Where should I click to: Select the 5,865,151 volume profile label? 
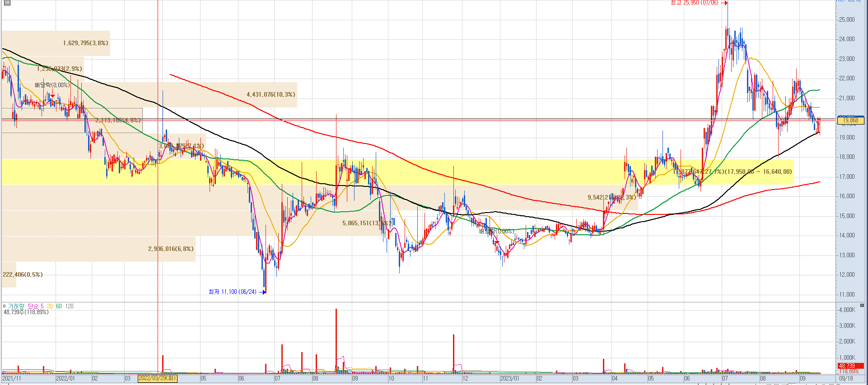click(367, 223)
